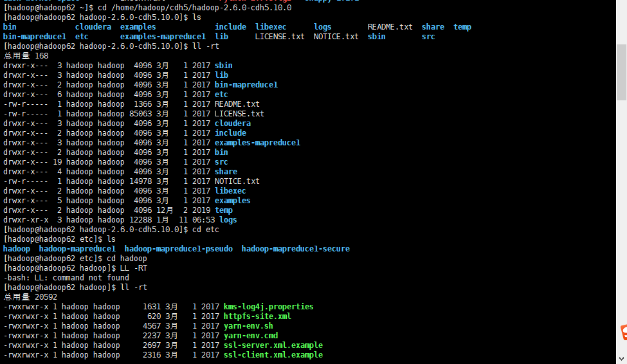Click the hadoop-mapreduce1-secure directory name
627x364 pixels.
pyautogui.click(x=296, y=249)
